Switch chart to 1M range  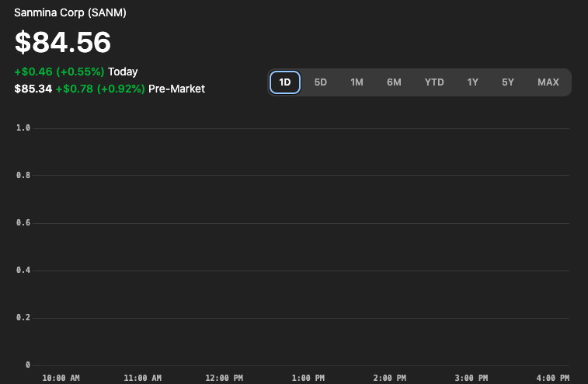[357, 82]
